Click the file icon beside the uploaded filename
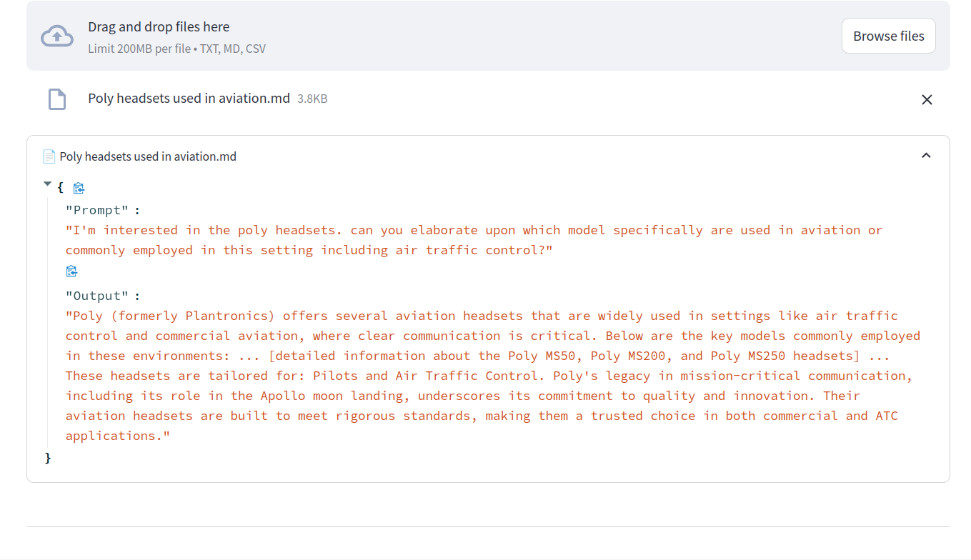The height and width of the screenshot is (560, 971). click(x=57, y=99)
